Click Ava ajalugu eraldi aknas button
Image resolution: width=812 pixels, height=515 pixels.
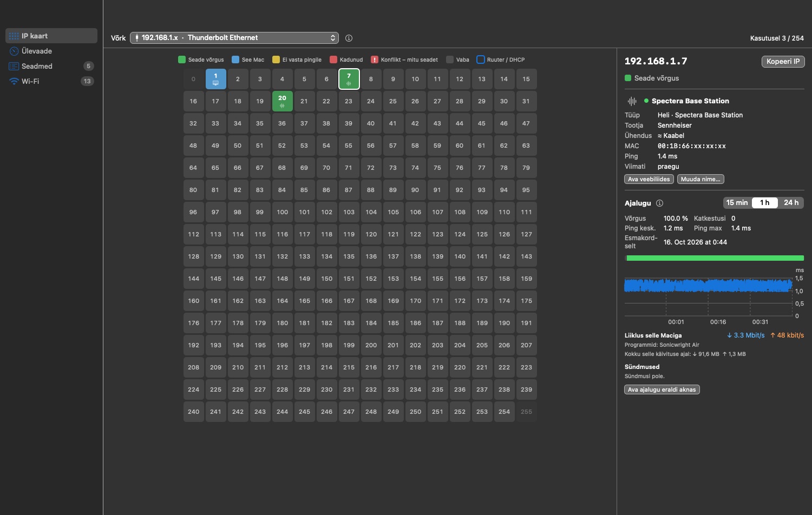click(x=662, y=389)
